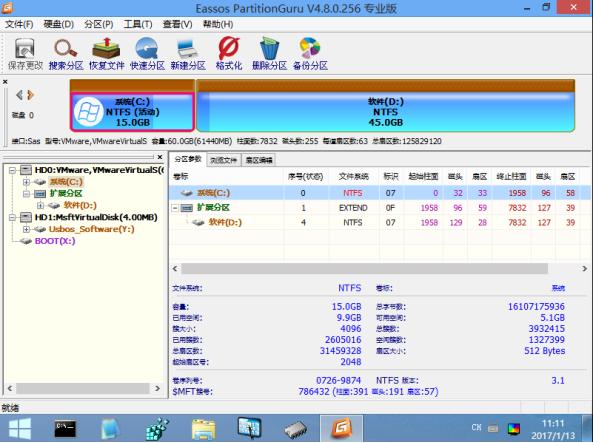Click the 序号(状态) column header
Screen dimensions: 593x443
point(306,176)
